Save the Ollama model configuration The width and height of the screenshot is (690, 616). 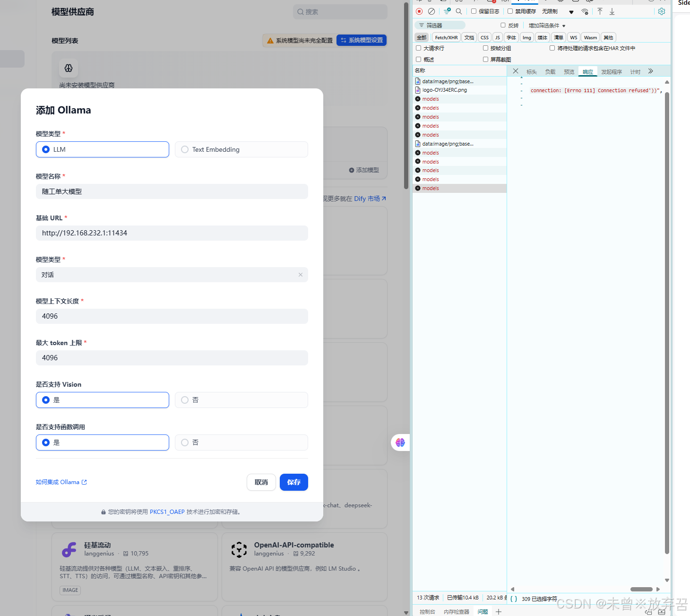pos(294,482)
